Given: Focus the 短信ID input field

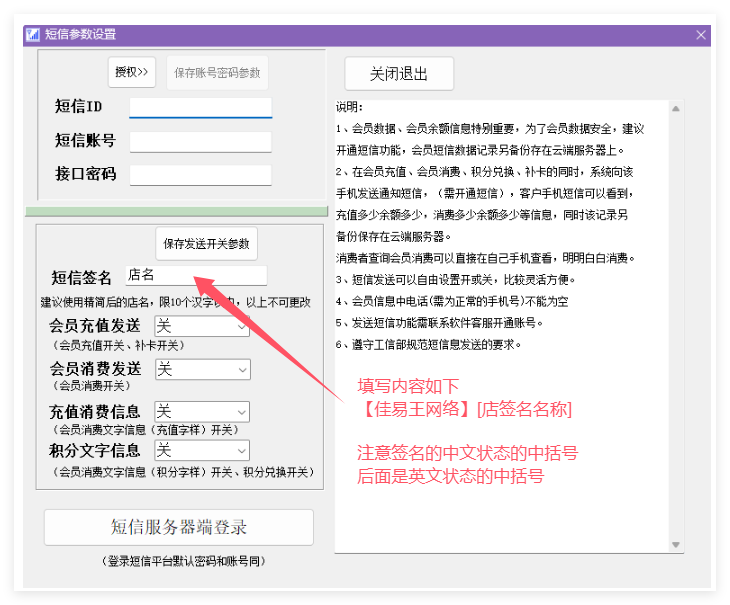Looking at the screenshot, I should pos(201,108).
